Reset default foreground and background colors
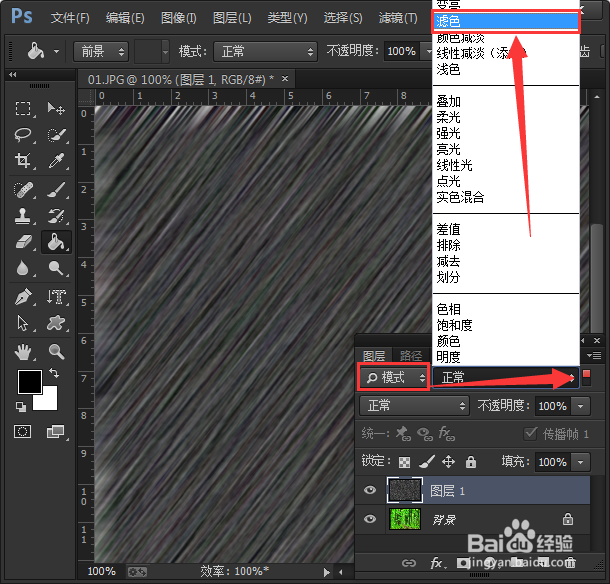610x584 pixels. tap(21, 407)
